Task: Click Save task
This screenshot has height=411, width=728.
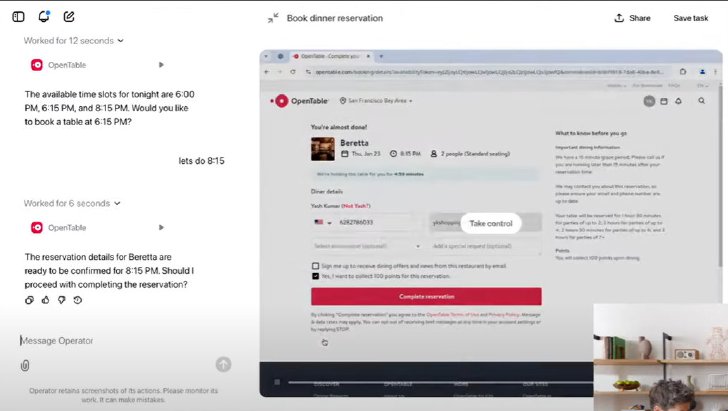Action: (690, 18)
